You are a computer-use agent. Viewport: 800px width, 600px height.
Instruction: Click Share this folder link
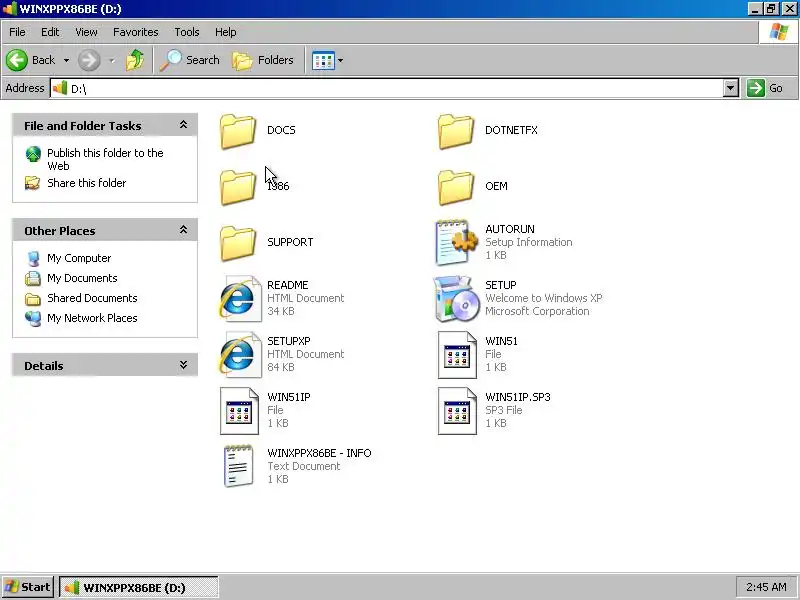[87, 183]
